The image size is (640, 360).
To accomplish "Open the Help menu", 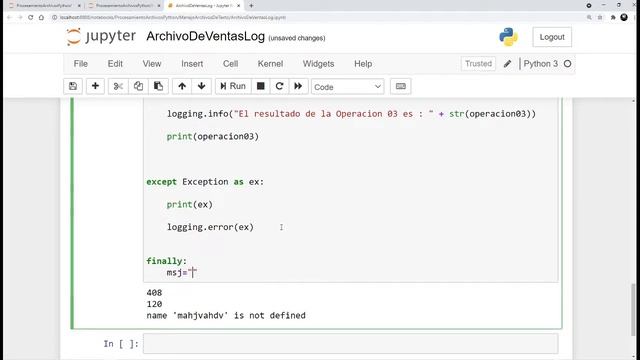I will [363, 64].
